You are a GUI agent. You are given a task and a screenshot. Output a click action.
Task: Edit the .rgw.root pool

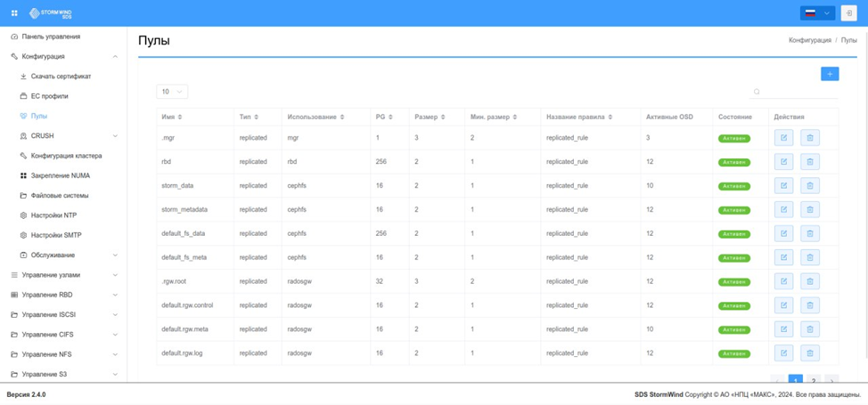[x=783, y=281]
